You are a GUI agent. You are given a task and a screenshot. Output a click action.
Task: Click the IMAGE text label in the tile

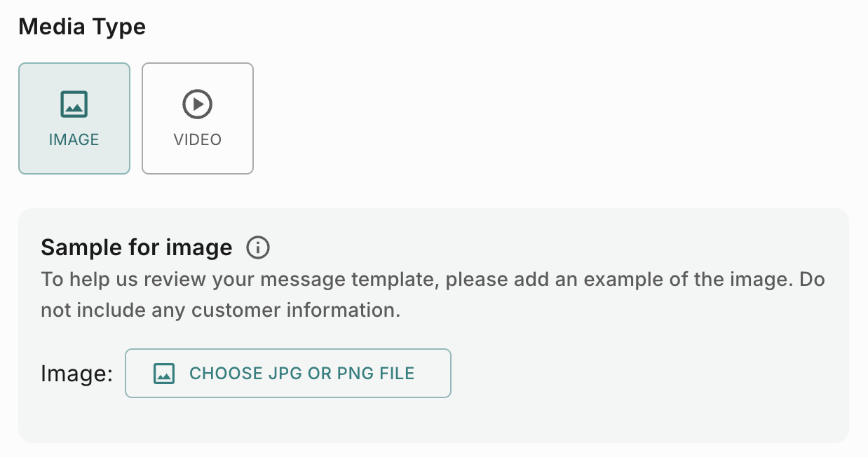pyautogui.click(x=74, y=139)
